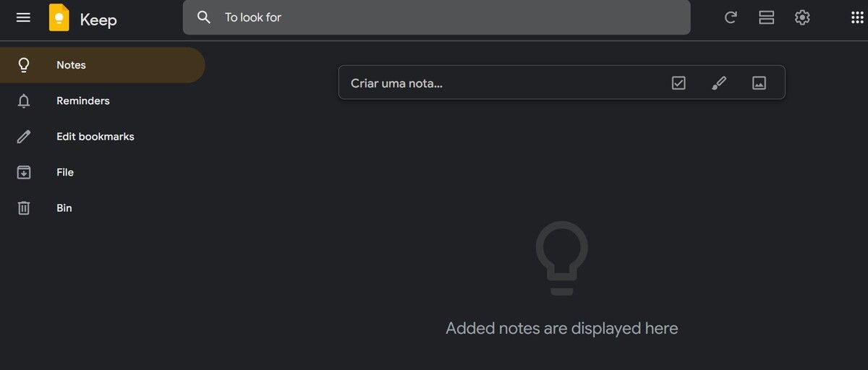The width and height of the screenshot is (868, 370).
Task: Select the Reminders menu label
Action: point(83,101)
